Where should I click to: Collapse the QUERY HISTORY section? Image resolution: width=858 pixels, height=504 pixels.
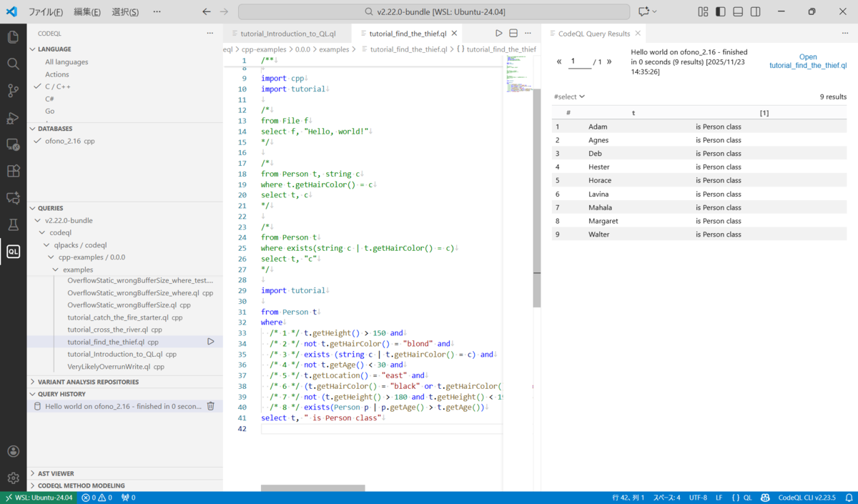tap(61, 394)
